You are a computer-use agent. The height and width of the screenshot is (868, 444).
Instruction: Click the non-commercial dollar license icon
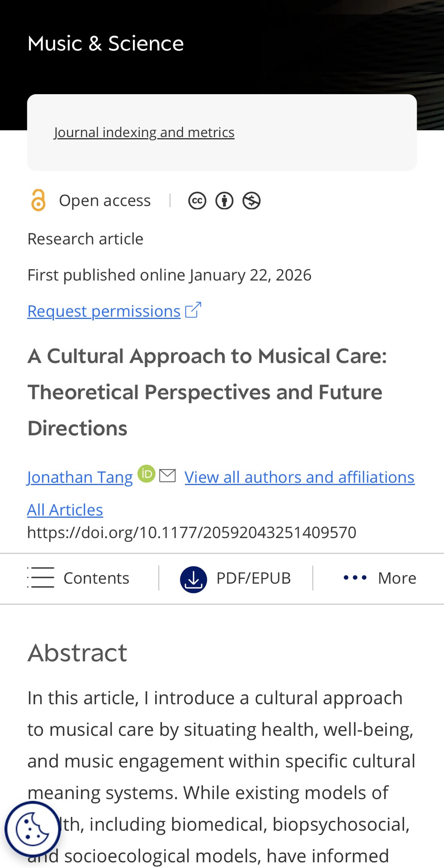pos(252,201)
